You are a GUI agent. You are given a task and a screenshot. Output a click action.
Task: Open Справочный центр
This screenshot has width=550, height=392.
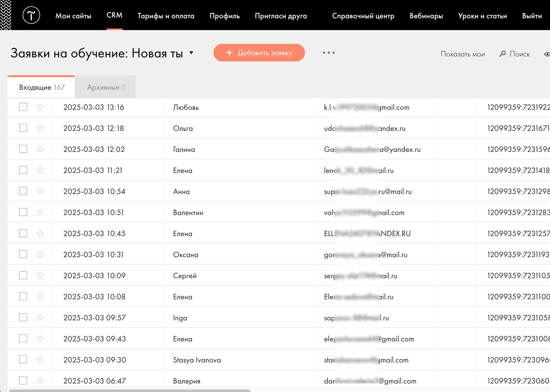(363, 16)
